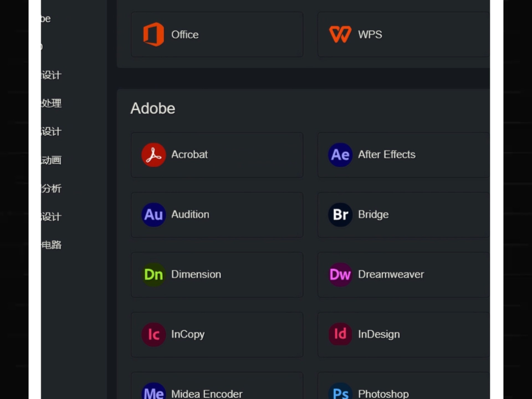The width and height of the screenshot is (532, 399).
Task: Select the Photoshop card text
Action: (383, 394)
